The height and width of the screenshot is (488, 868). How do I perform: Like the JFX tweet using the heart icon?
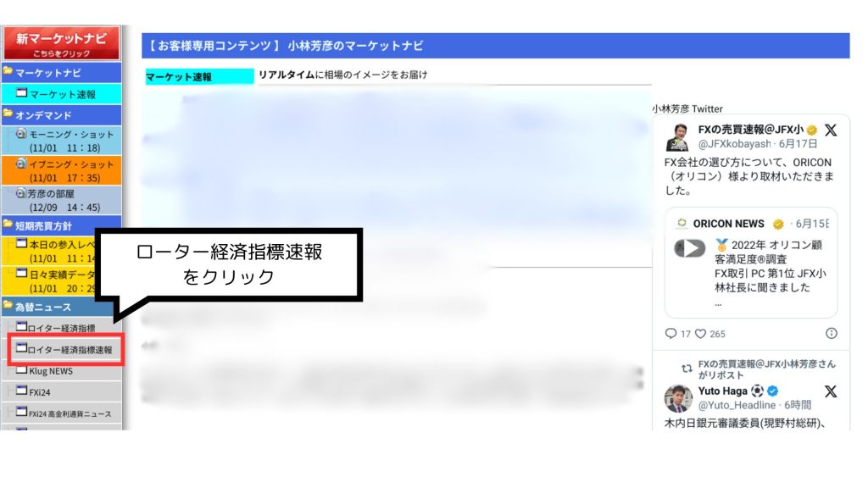pos(699,333)
